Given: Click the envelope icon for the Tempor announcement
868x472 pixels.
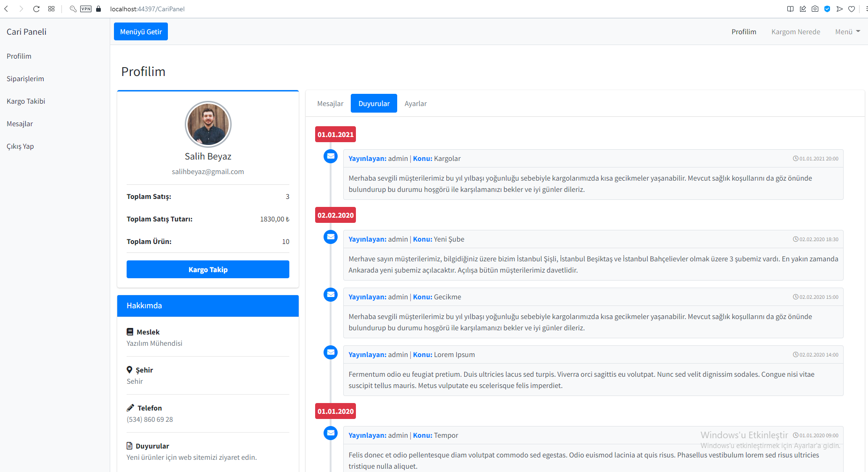Looking at the screenshot, I should pos(331,433).
